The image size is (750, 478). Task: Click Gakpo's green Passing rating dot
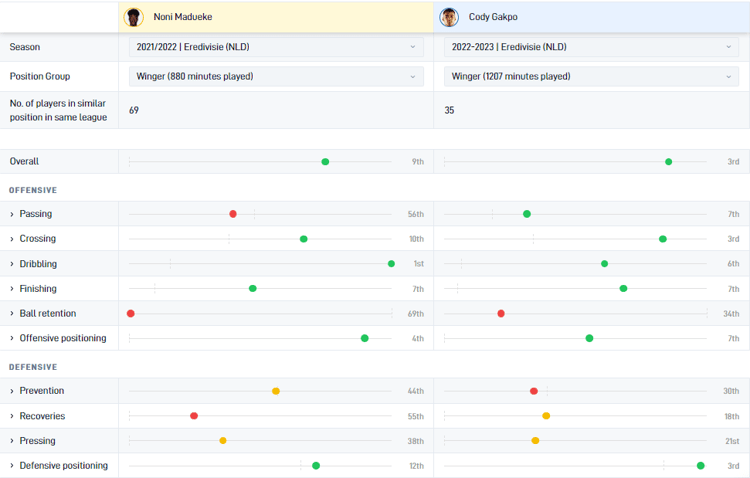[527, 214]
